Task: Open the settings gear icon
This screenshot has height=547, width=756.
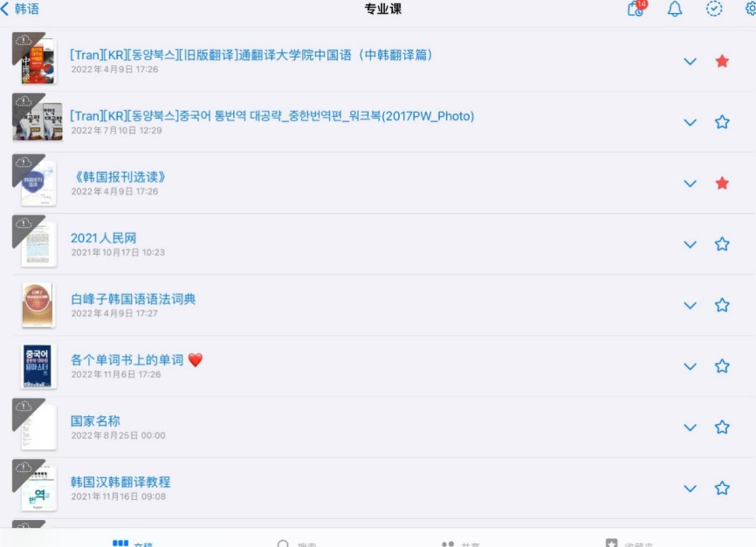Action: 751,8
